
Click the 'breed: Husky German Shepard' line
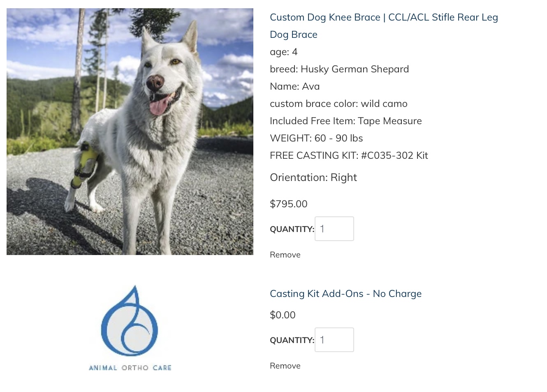click(x=339, y=69)
